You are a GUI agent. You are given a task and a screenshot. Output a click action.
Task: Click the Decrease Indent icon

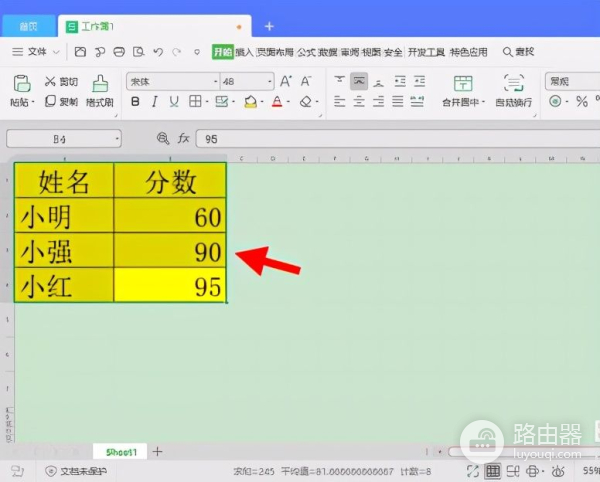[x=400, y=81]
